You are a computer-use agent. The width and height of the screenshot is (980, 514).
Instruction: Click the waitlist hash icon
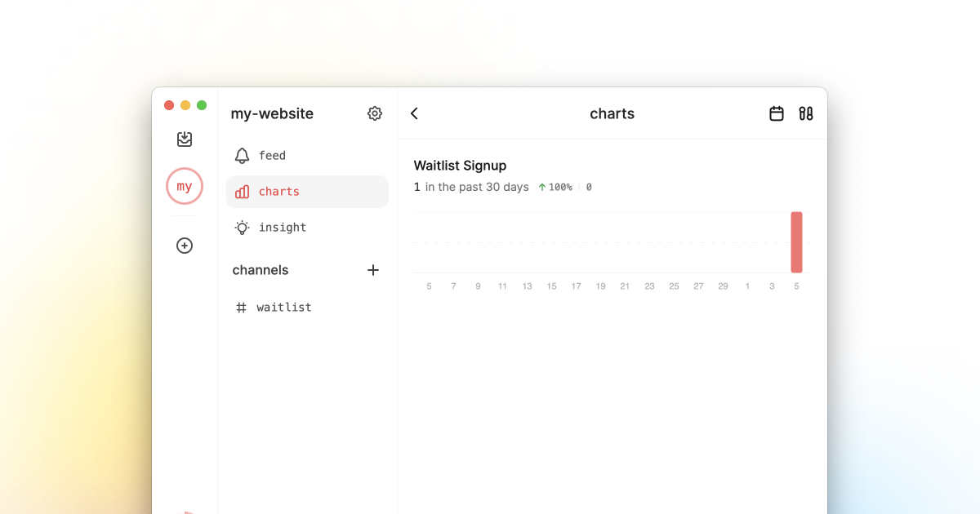241,308
